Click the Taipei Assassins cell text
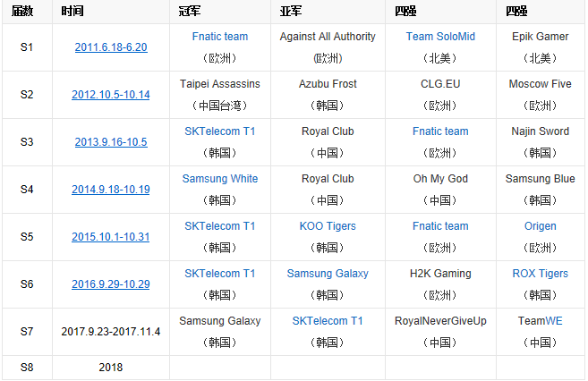Viewport: 588px width, 381px height. 219,84
